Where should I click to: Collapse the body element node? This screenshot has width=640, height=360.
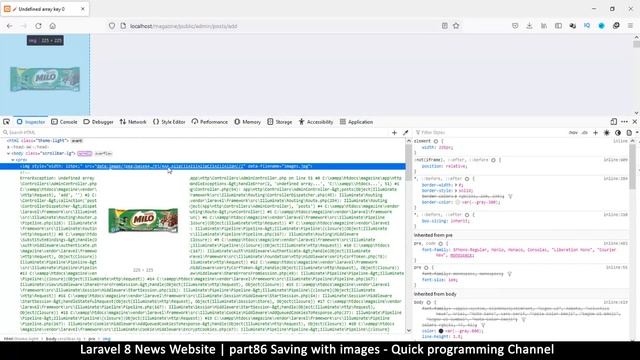8,153
